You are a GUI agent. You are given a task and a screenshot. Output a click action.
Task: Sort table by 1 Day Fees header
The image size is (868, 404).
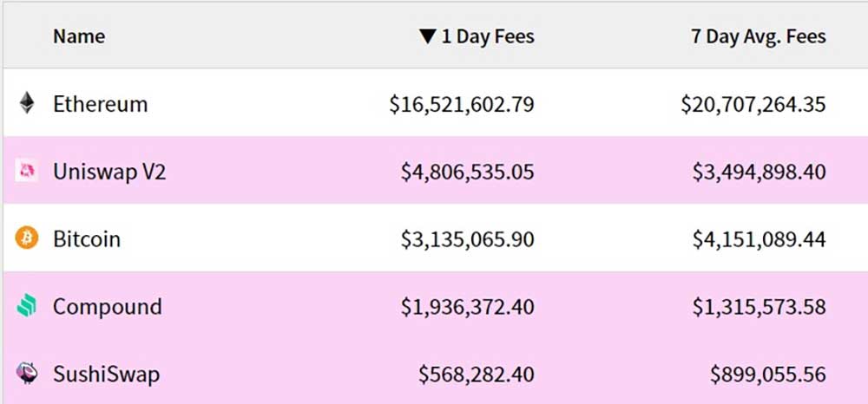[x=488, y=37]
